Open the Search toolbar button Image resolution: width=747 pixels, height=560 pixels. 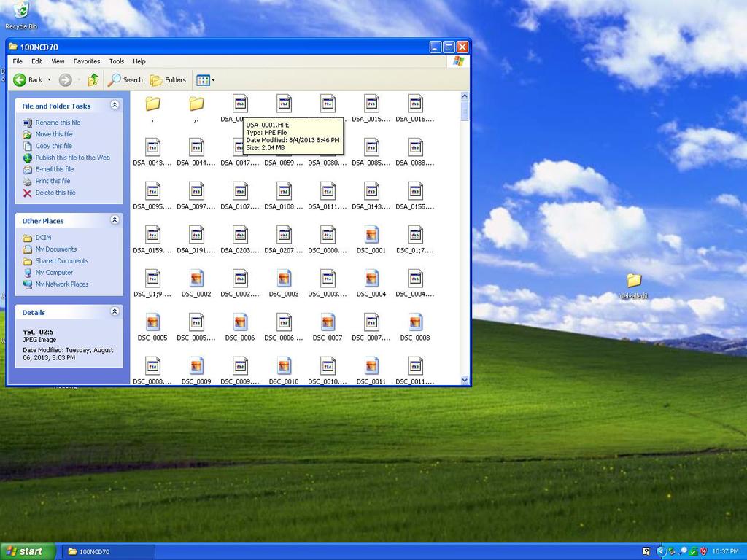pos(125,80)
